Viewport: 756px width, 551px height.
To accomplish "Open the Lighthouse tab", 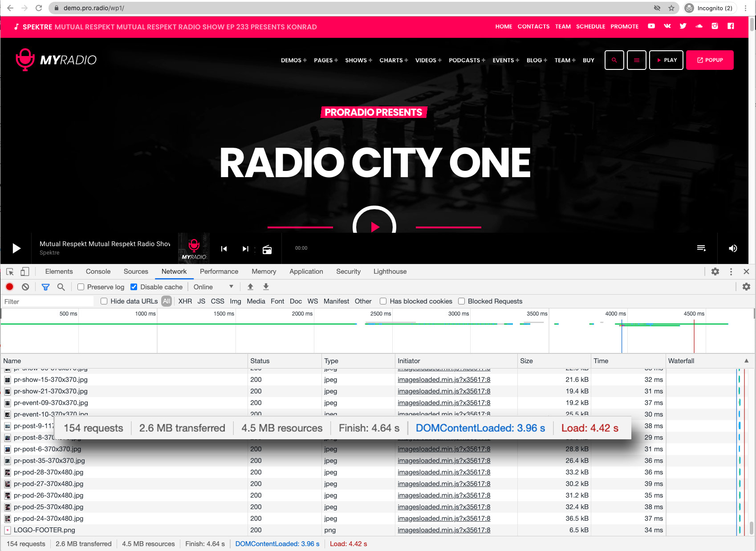I will click(x=390, y=271).
